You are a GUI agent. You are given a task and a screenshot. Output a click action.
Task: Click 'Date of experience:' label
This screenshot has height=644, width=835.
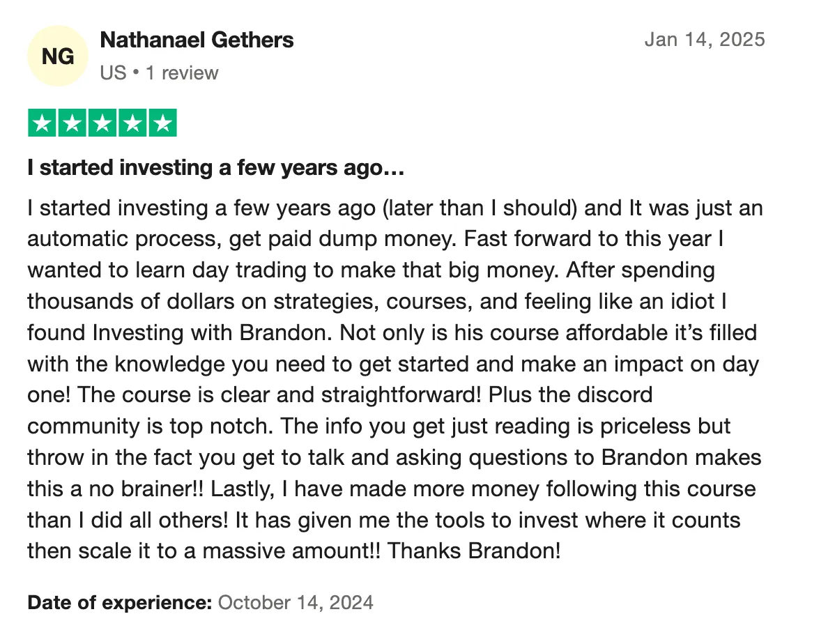[x=120, y=602]
